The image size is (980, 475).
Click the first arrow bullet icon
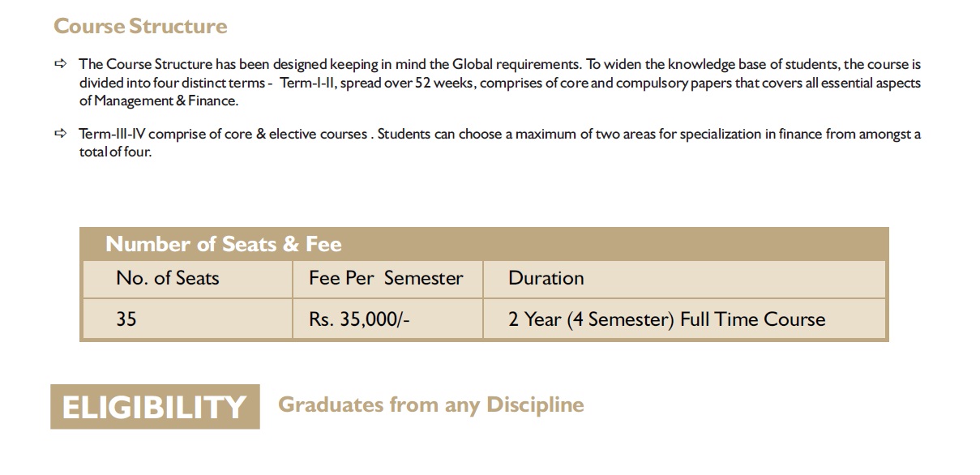click(60, 64)
